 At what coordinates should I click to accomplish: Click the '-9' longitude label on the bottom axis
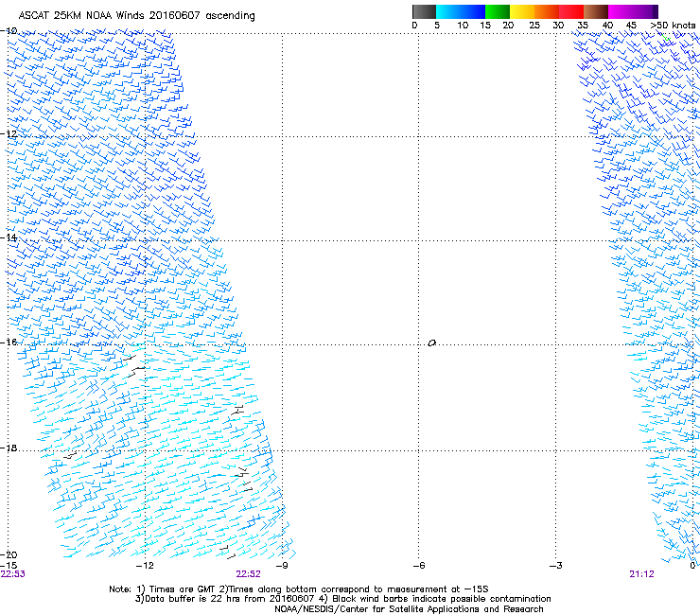pos(282,566)
